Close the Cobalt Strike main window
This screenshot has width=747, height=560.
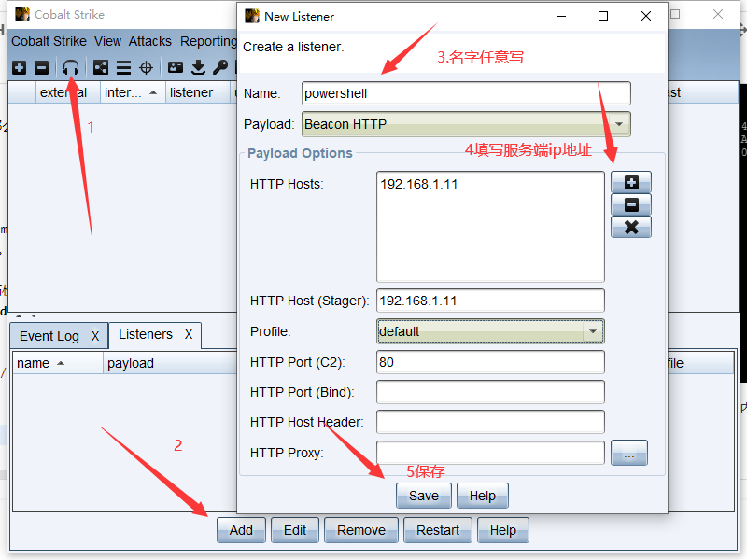718,14
